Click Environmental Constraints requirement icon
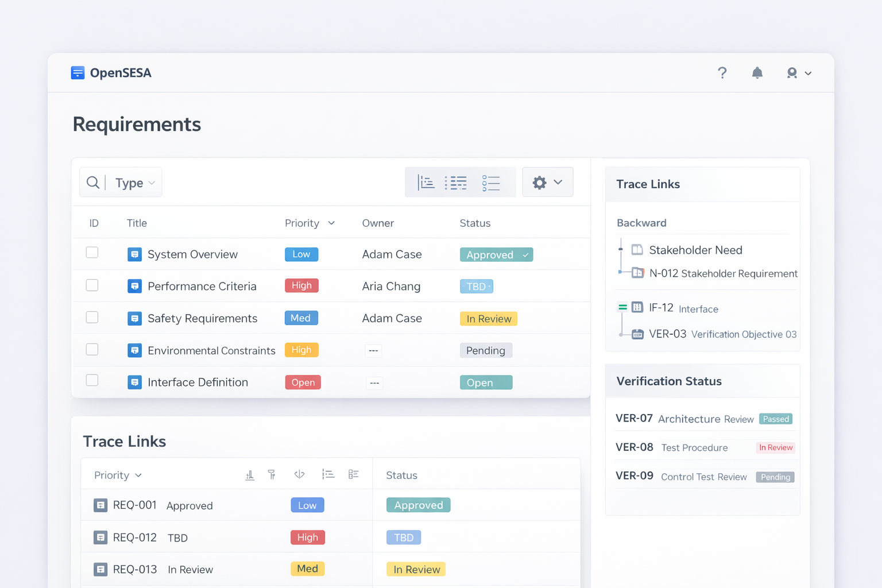The width and height of the screenshot is (882, 588). click(x=134, y=350)
